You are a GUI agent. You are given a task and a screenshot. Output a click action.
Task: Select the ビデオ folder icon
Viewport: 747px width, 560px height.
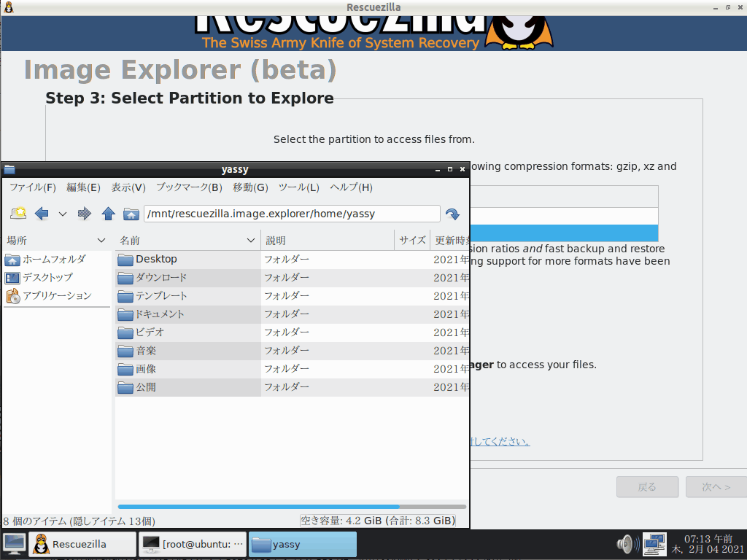click(x=125, y=332)
